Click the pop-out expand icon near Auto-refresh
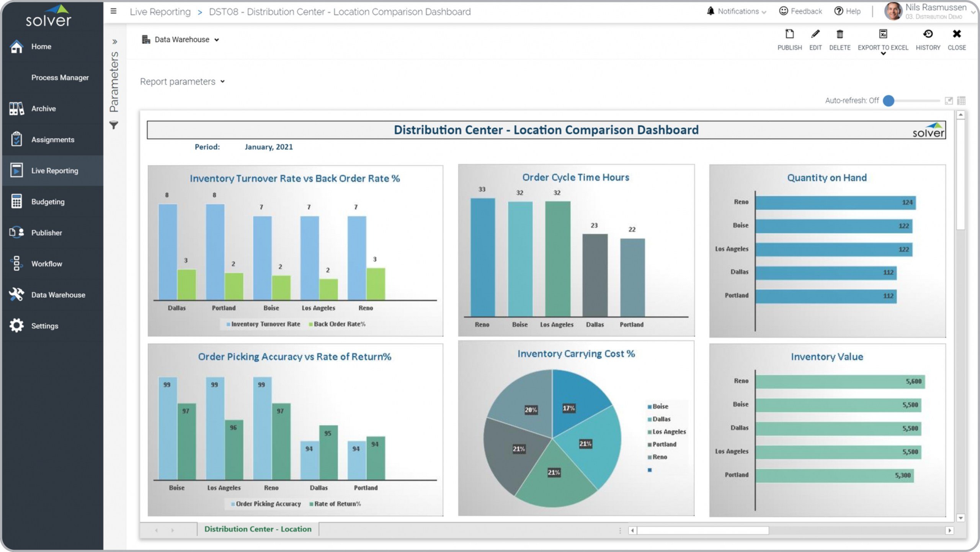The height and width of the screenshot is (552, 980). pos(949,101)
